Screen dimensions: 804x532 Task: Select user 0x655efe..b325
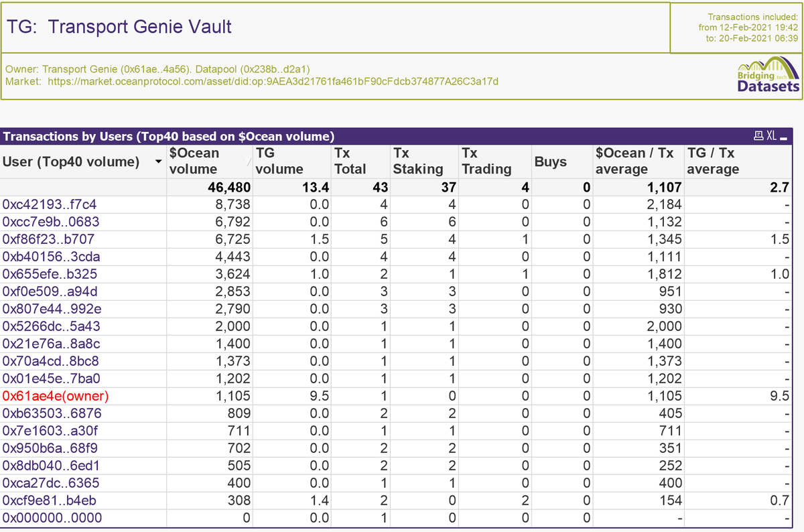click(50, 273)
